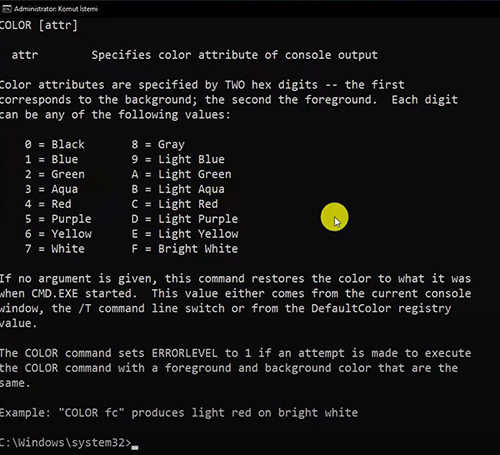Click the '2 = Green' color entry
The image size is (500, 455).
(55, 174)
